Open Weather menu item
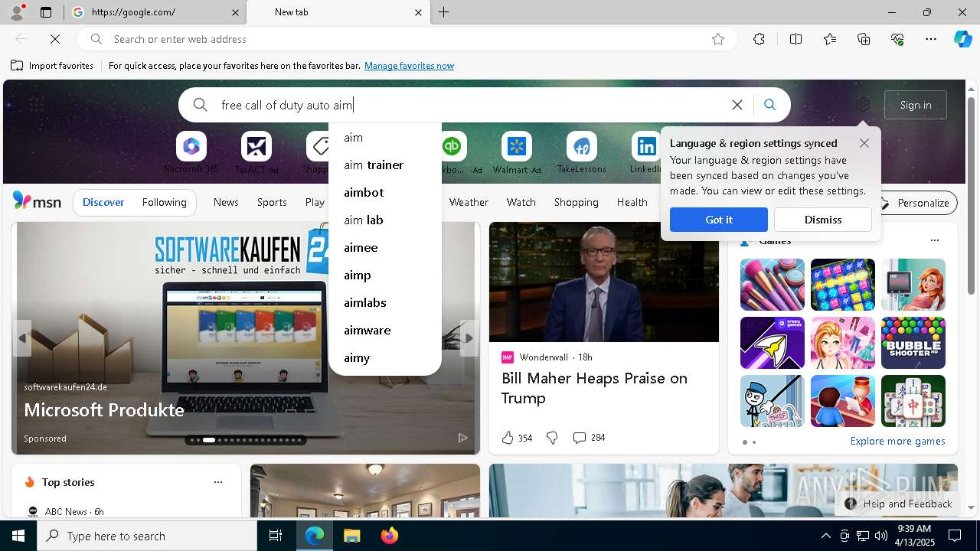 tap(469, 202)
